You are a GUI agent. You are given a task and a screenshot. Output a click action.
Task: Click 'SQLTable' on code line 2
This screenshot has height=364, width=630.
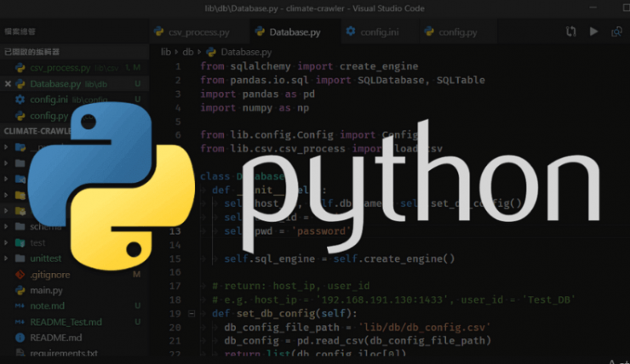tap(461, 80)
